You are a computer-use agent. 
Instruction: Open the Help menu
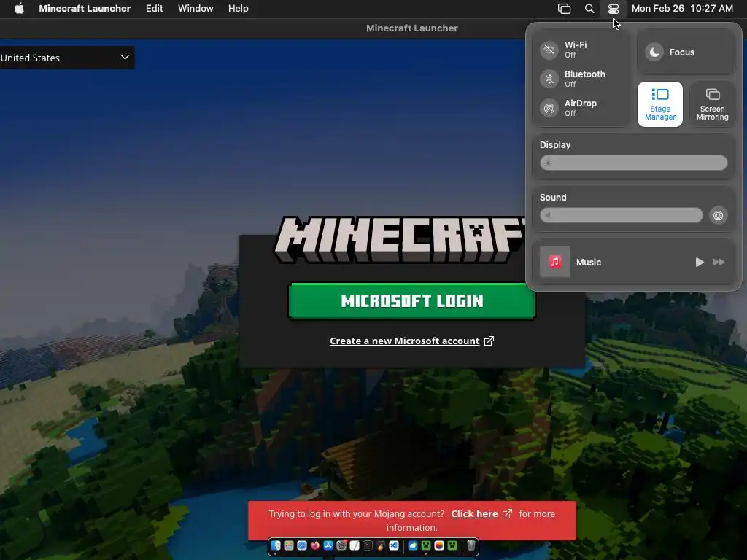pyautogui.click(x=239, y=8)
